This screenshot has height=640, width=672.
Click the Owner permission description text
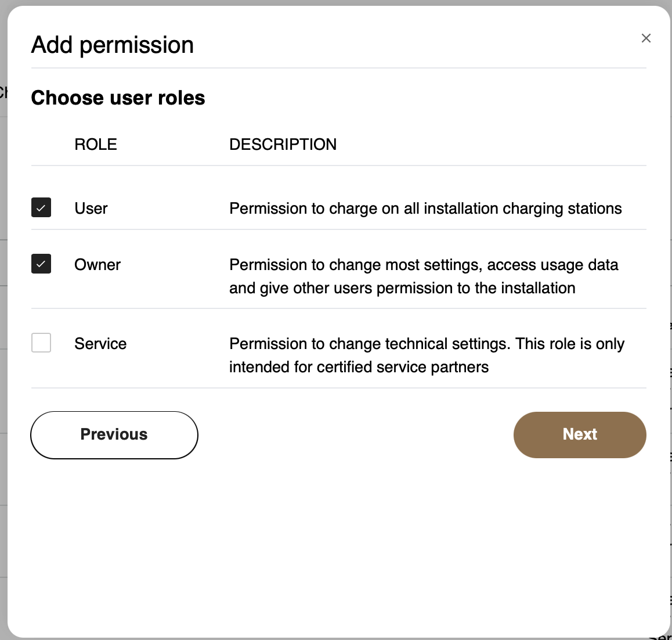tap(424, 276)
